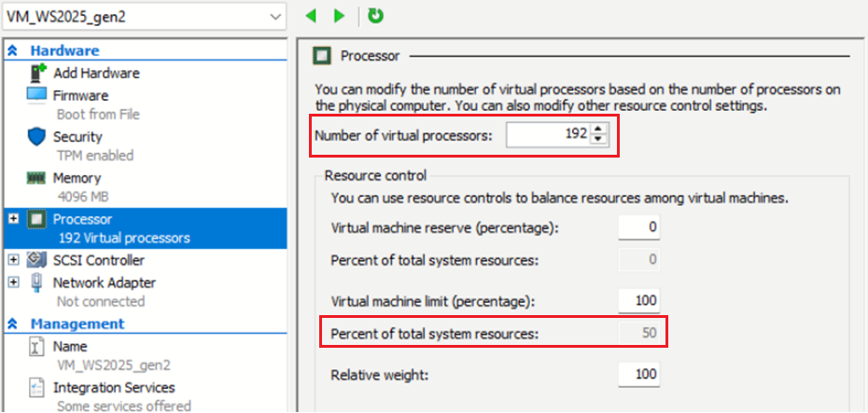Viewport: 868px width, 413px height.
Task: Select the Add Hardware icon
Action: coord(36,74)
